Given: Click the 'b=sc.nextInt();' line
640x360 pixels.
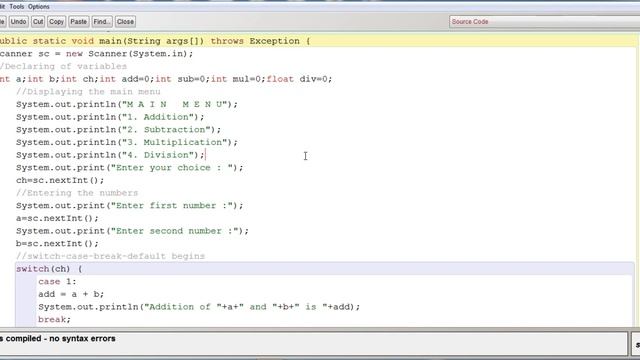Looking at the screenshot, I should [57, 243].
